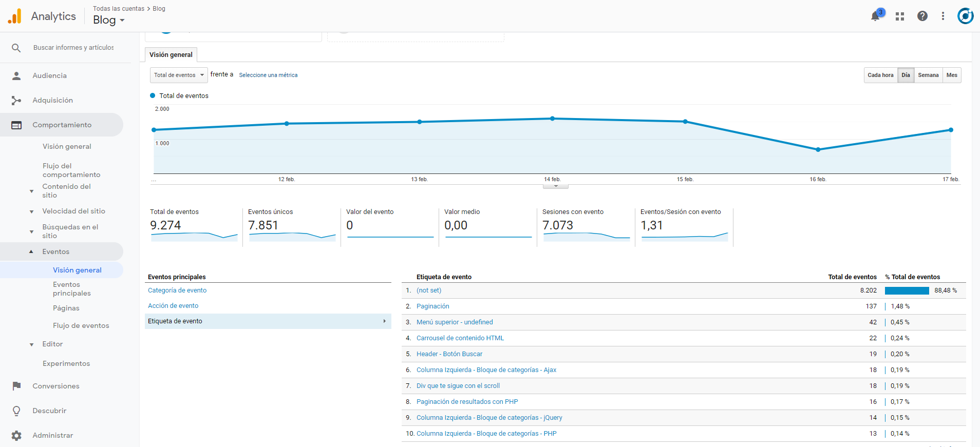This screenshot has height=447, width=980.
Task: Open Header - Botón Buscar label
Action: point(449,354)
